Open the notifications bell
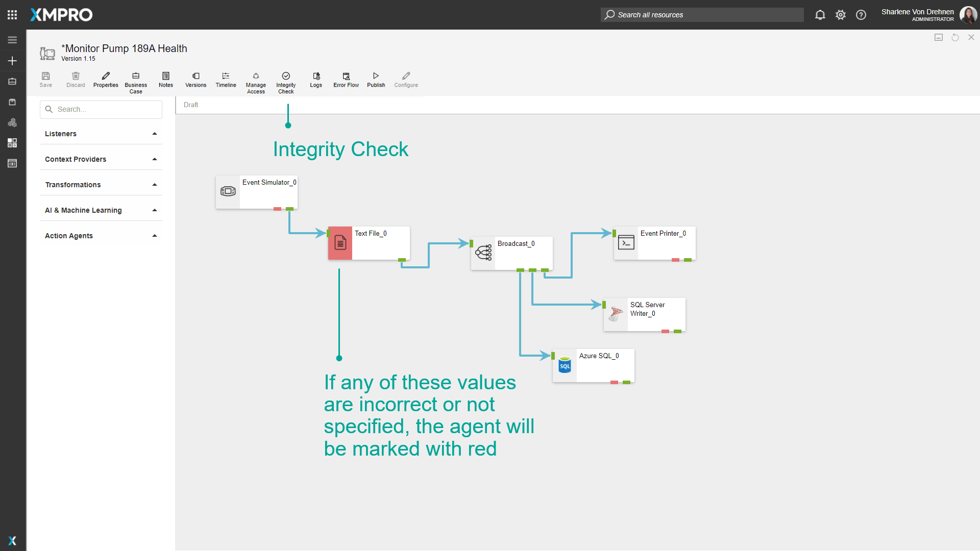Viewport: 980px width, 551px height. 820,15
